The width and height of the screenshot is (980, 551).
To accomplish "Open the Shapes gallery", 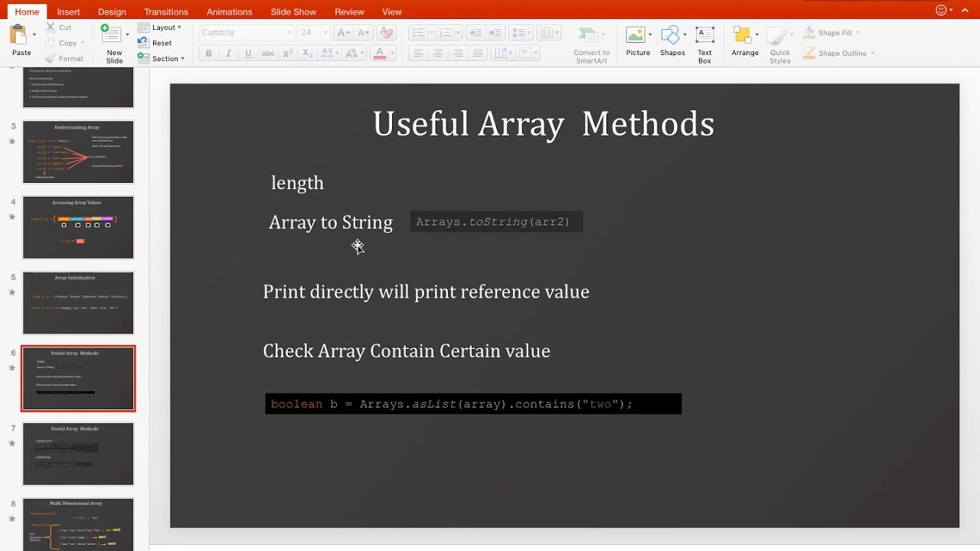I will [672, 41].
